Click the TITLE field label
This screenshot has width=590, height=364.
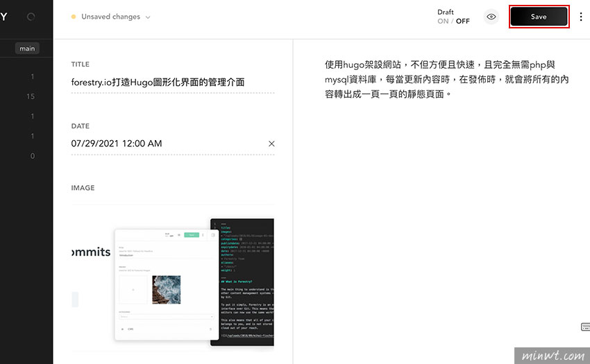click(x=80, y=64)
